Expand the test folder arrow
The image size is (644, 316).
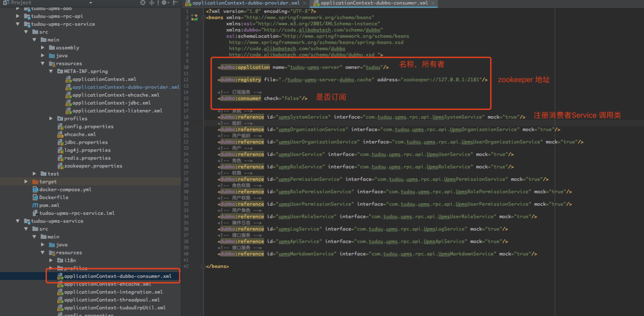[x=34, y=174]
